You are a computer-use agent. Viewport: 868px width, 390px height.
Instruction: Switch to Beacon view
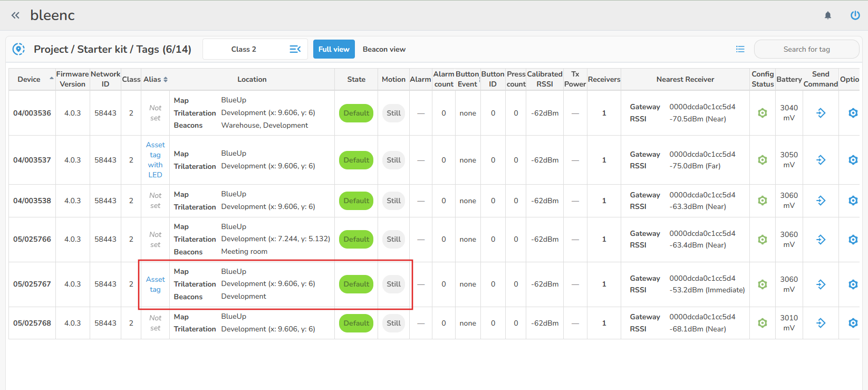384,49
